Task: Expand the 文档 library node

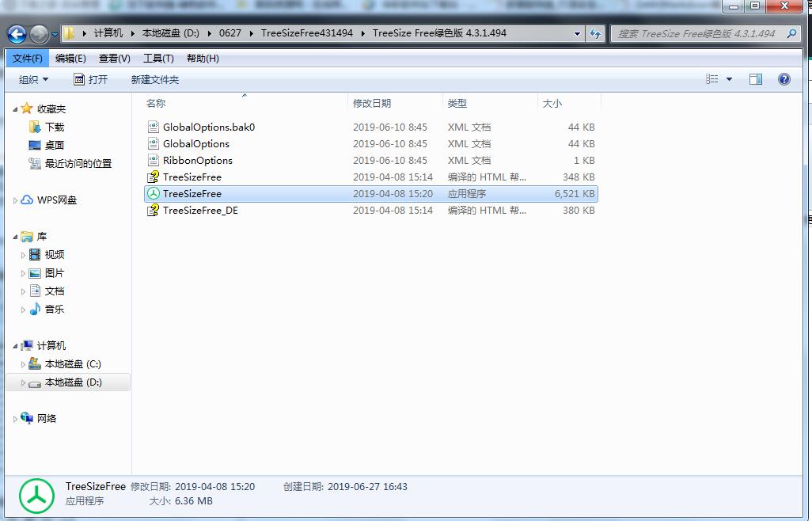Action: click(23, 291)
